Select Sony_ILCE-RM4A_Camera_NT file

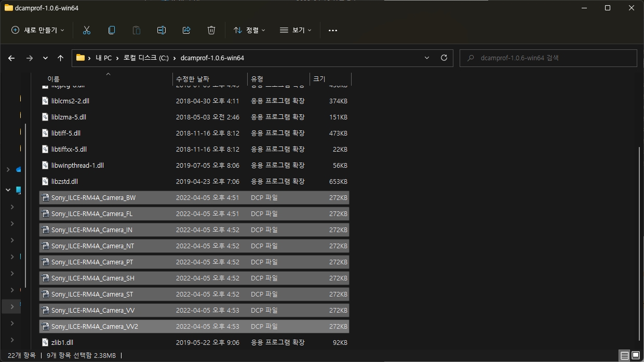(194, 246)
